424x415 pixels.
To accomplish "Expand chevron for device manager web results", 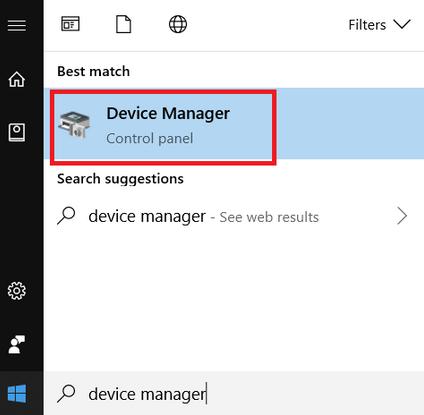I will [402, 216].
